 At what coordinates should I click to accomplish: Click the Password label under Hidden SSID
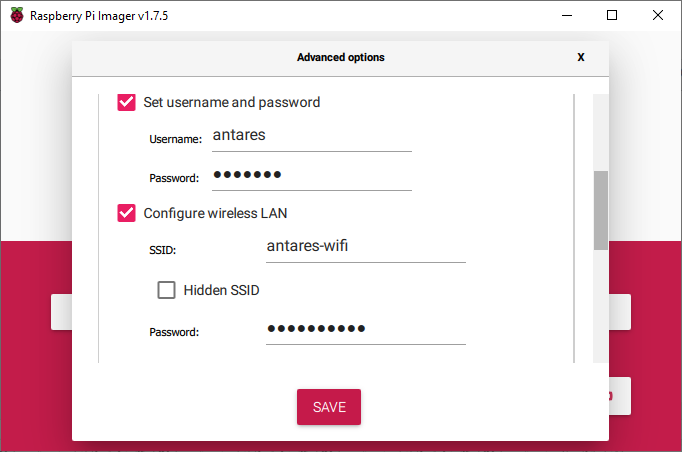pyautogui.click(x=174, y=332)
